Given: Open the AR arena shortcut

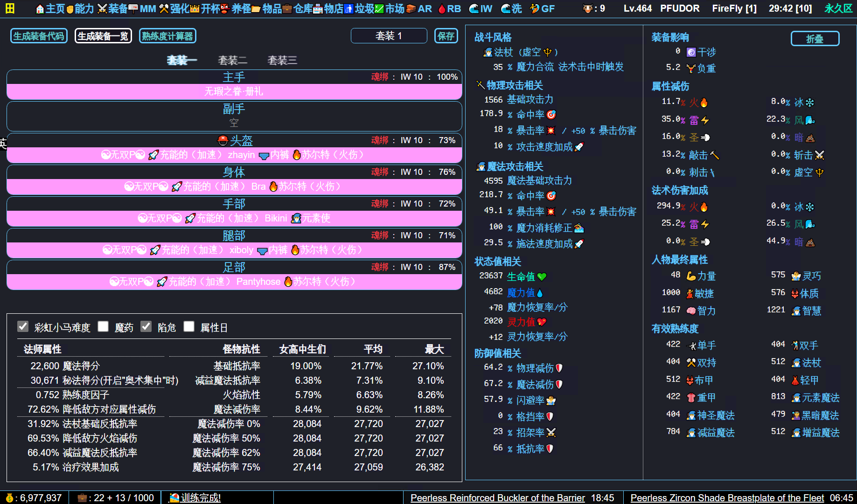Looking at the screenshot, I should (418, 8).
